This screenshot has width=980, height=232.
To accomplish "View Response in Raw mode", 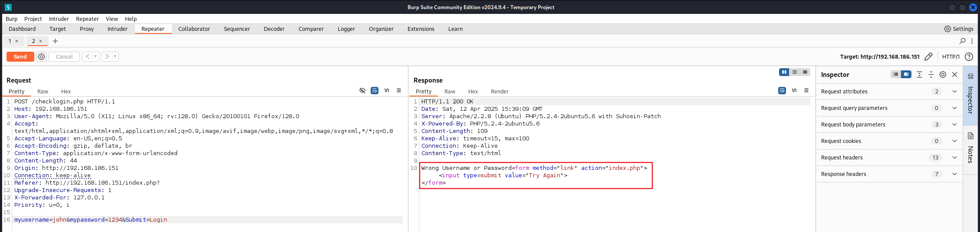I will [450, 91].
